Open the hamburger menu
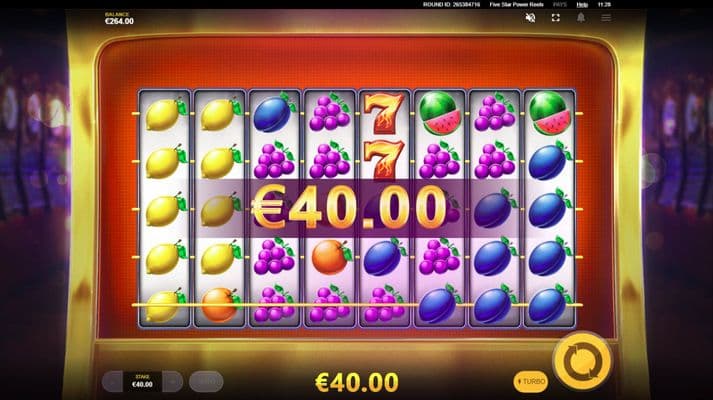Viewport: 713px width, 400px height. pyautogui.click(x=606, y=18)
